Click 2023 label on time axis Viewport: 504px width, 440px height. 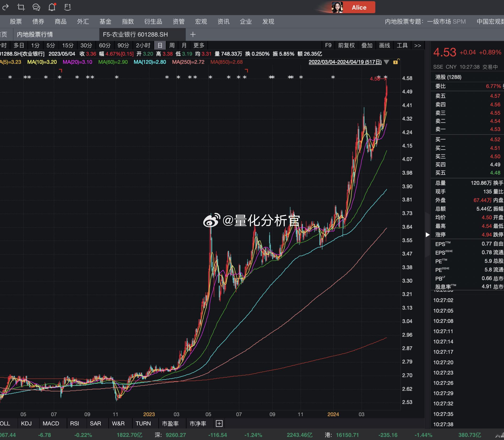149,414
